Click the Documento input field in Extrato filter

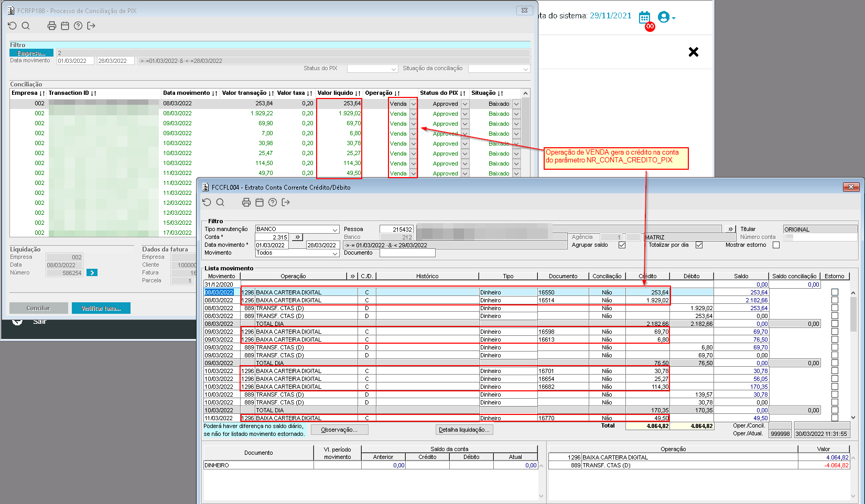[407, 253]
